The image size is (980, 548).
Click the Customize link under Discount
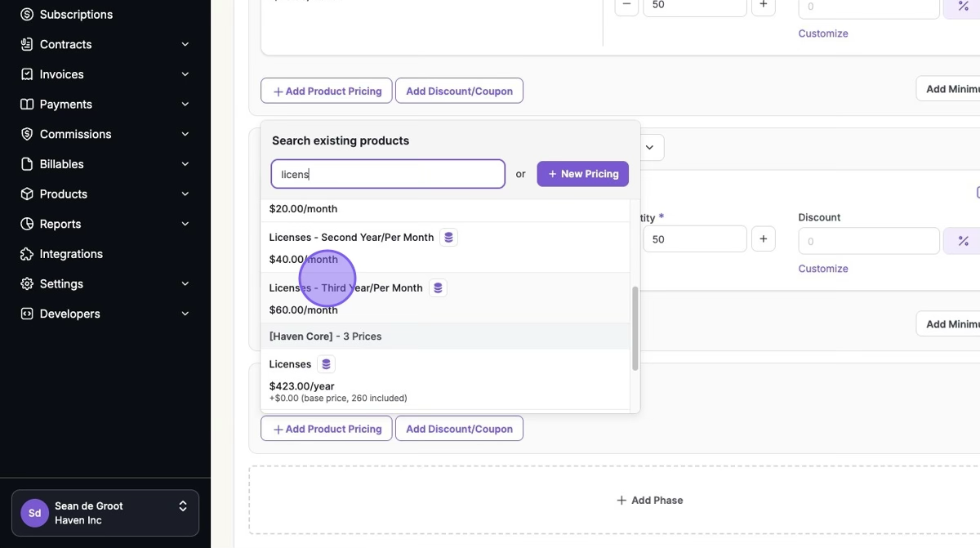822,269
